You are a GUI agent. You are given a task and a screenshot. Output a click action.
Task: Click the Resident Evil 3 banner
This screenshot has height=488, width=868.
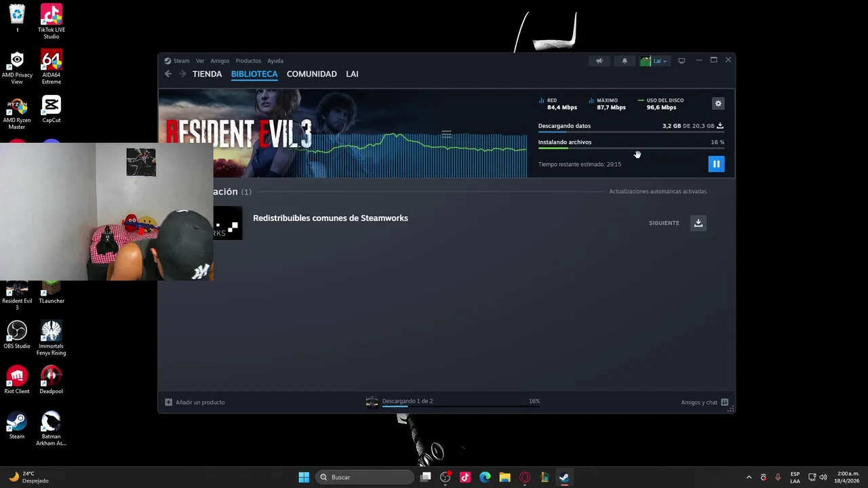pyautogui.click(x=342, y=134)
